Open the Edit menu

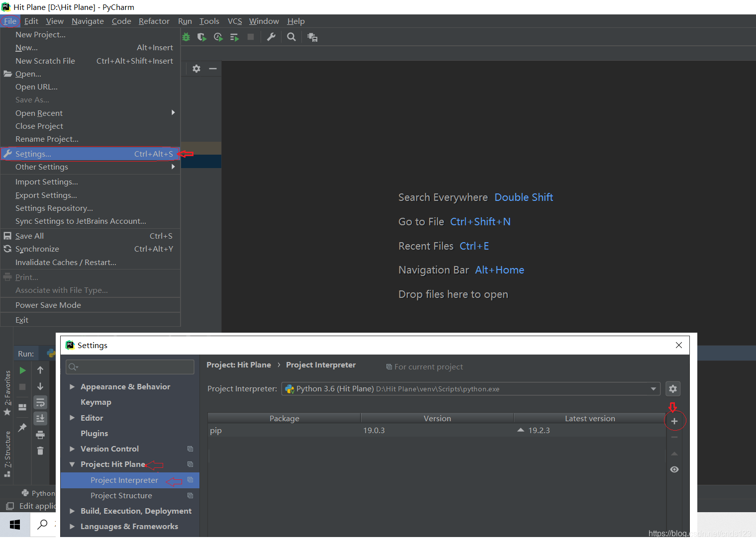[31, 21]
